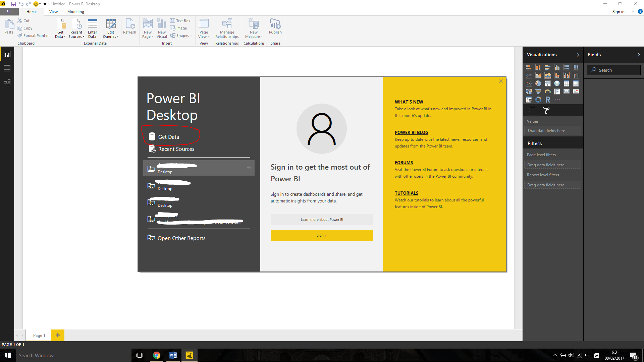Click the yellow Sign in button

322,235
